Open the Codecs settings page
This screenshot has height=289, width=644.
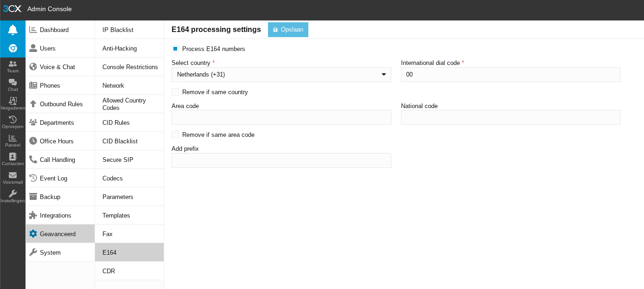click(113, 178)
